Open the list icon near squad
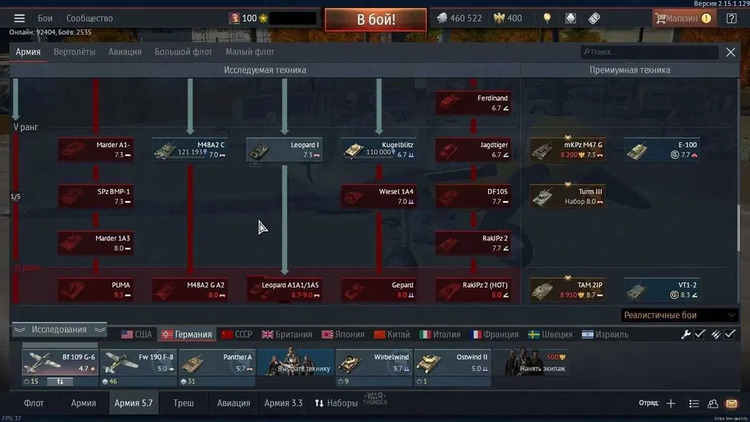 pyautogui.click(x=694, y=403)
